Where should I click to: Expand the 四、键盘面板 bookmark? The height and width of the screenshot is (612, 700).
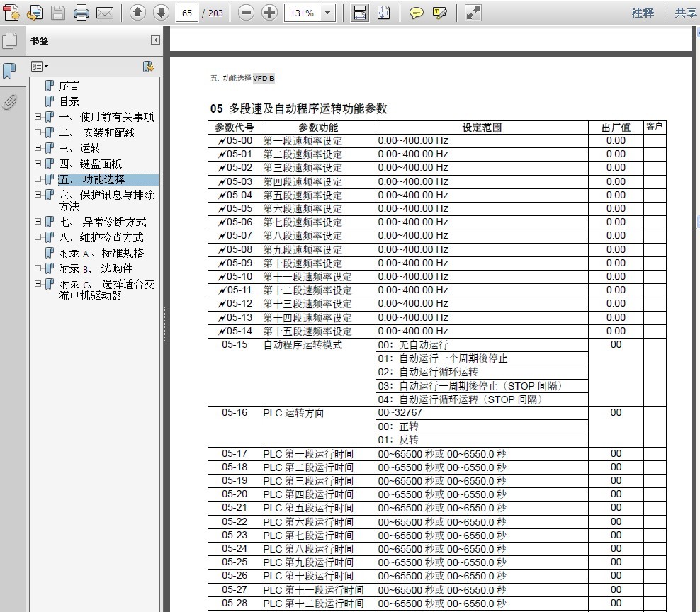click(x=38, y=164)
